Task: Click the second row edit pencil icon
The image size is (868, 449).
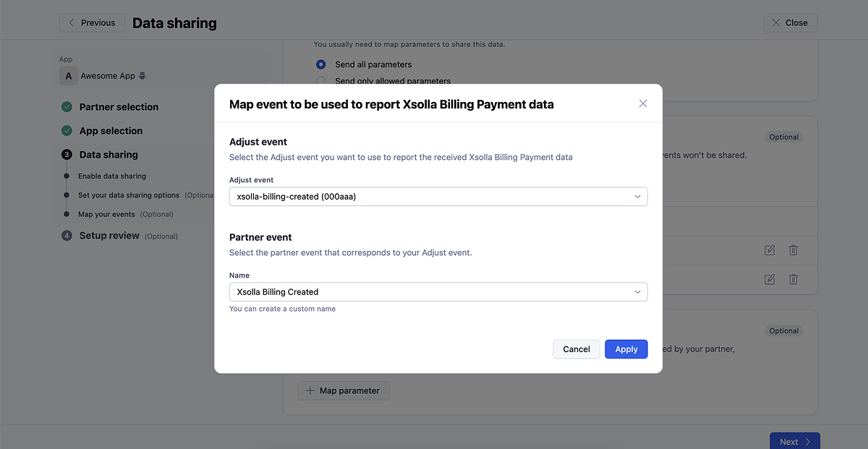Action: coord(770,279)
